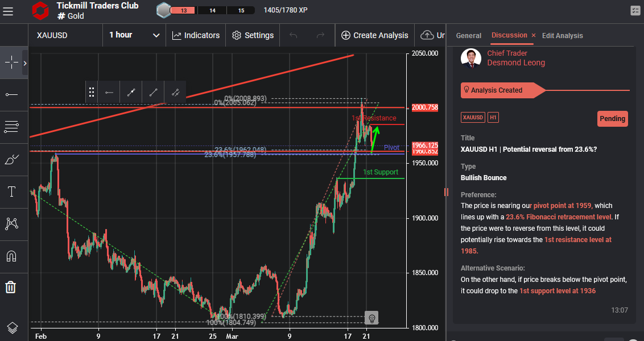Switch to the General tab
This screenshot has width=644, height=341.
469,36
